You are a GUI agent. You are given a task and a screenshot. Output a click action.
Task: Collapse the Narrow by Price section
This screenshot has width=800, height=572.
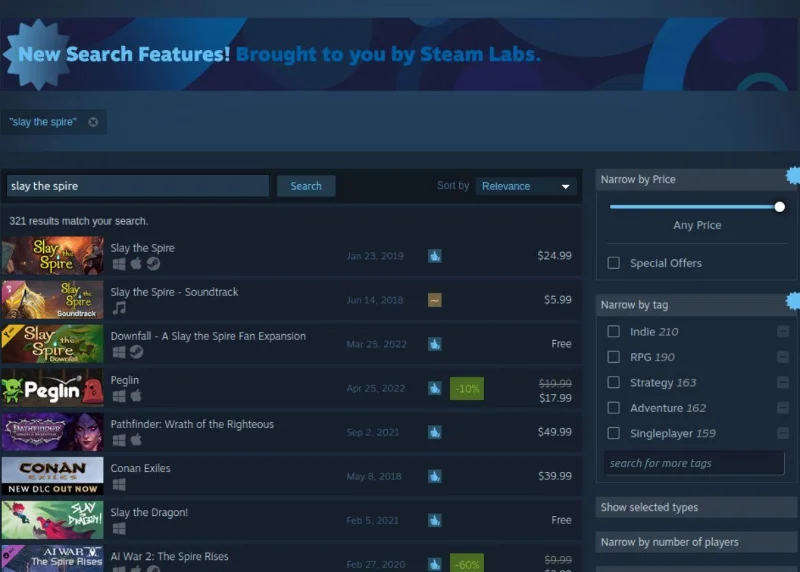(x=696, y=180)
